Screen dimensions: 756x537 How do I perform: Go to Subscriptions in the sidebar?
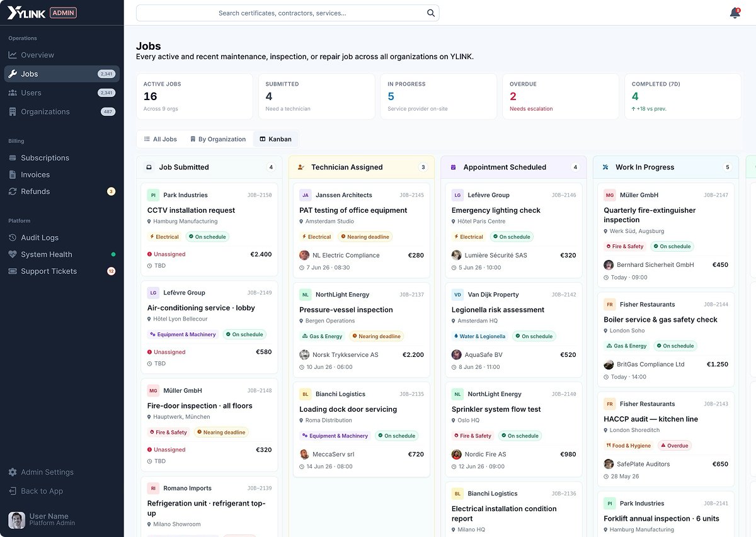(62, 158)
